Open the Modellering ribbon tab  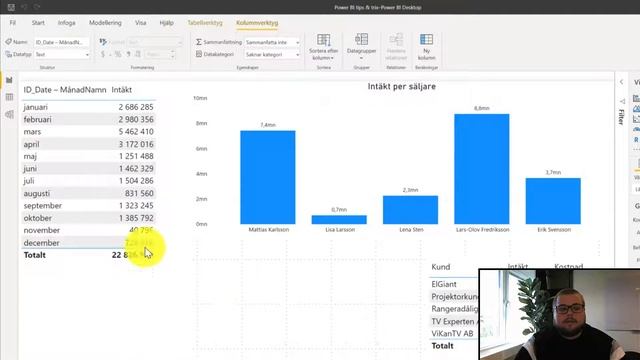[x=105, y=23]
